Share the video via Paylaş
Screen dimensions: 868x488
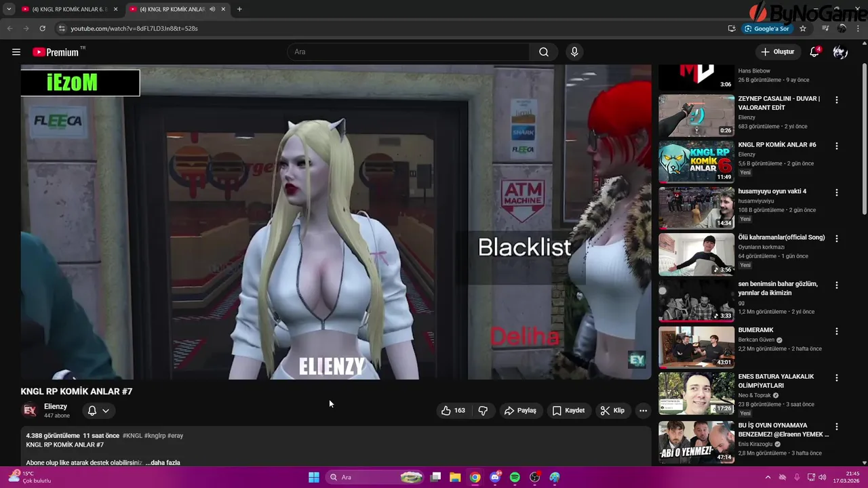coord(520,411)
